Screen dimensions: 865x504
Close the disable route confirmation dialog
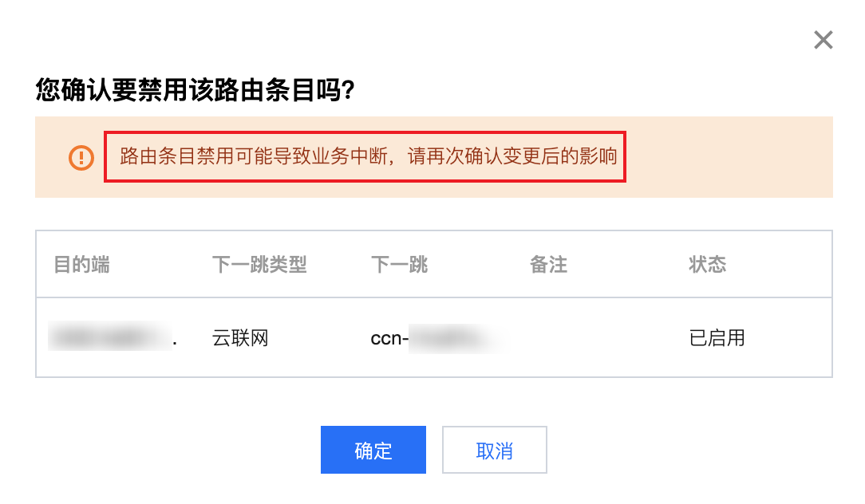pyautogui.click(x=823, y=40)
